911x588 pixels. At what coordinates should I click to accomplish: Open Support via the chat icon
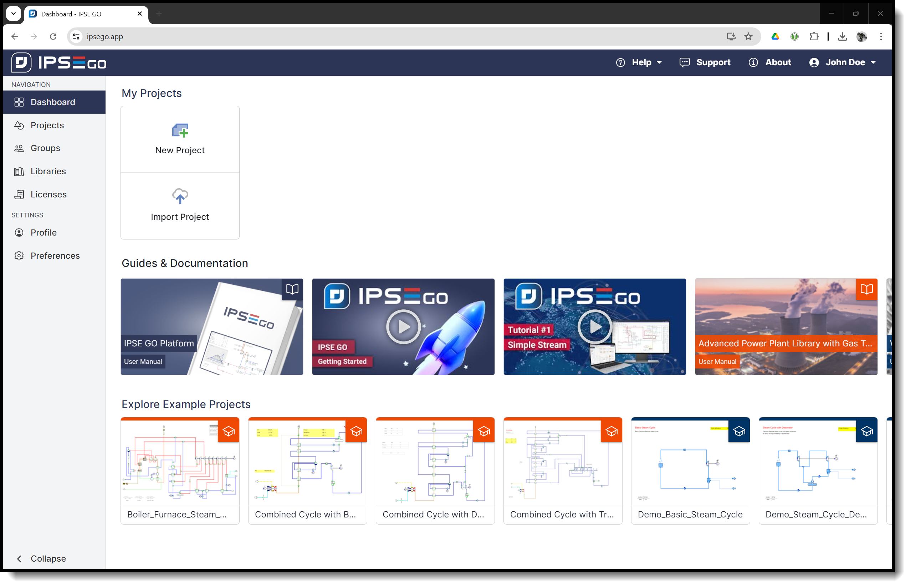tap(685, 62)
